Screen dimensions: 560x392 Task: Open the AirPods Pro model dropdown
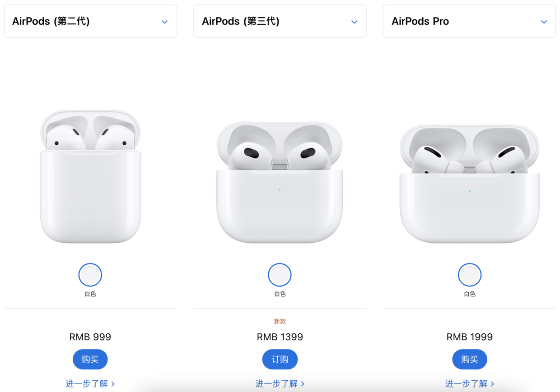pos(469,21)
